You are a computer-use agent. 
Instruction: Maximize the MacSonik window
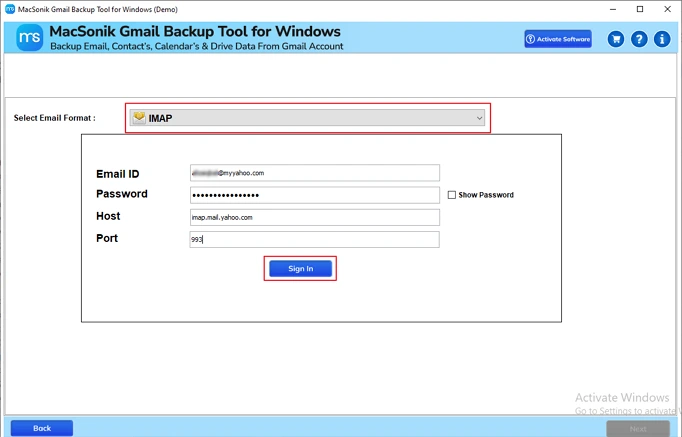coord(640,9)
